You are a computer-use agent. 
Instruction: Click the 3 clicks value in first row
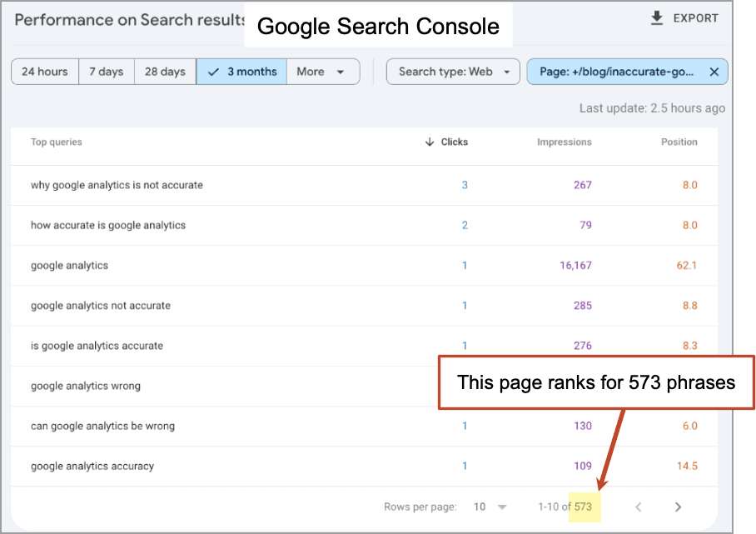tap(465, 185)
